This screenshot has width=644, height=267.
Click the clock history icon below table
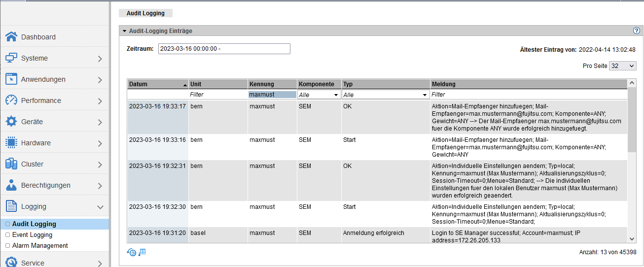click(x=131, y=252)
